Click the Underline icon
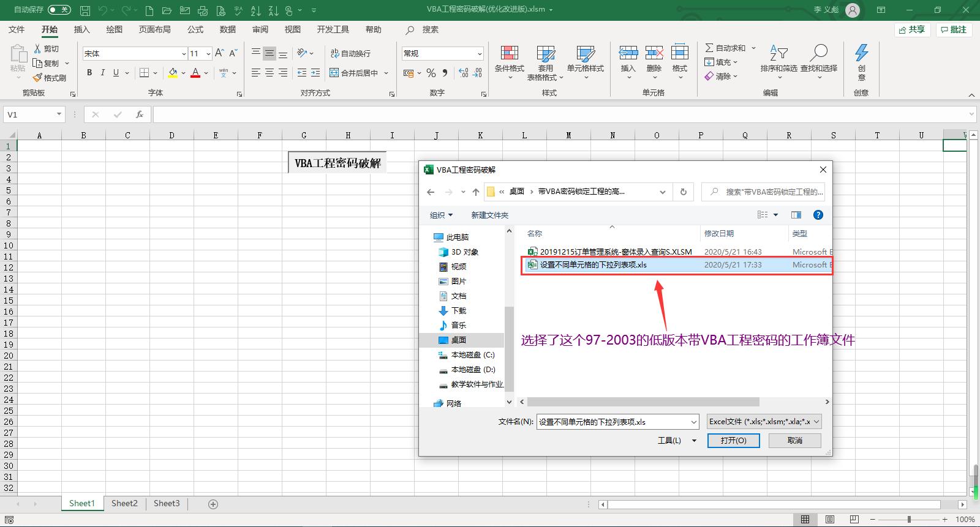Image resolution: width=980 pixels, height=527 pixels. (x=116, y=73)
